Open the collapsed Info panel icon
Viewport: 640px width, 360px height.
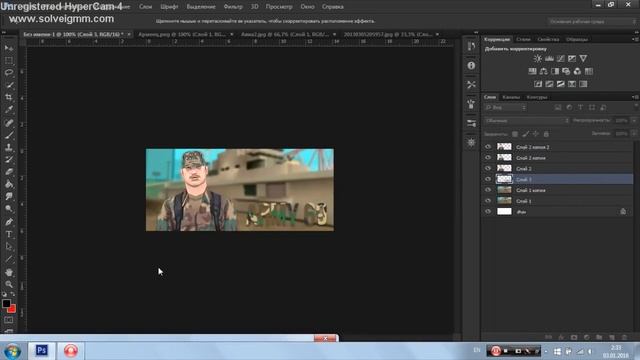471,65
